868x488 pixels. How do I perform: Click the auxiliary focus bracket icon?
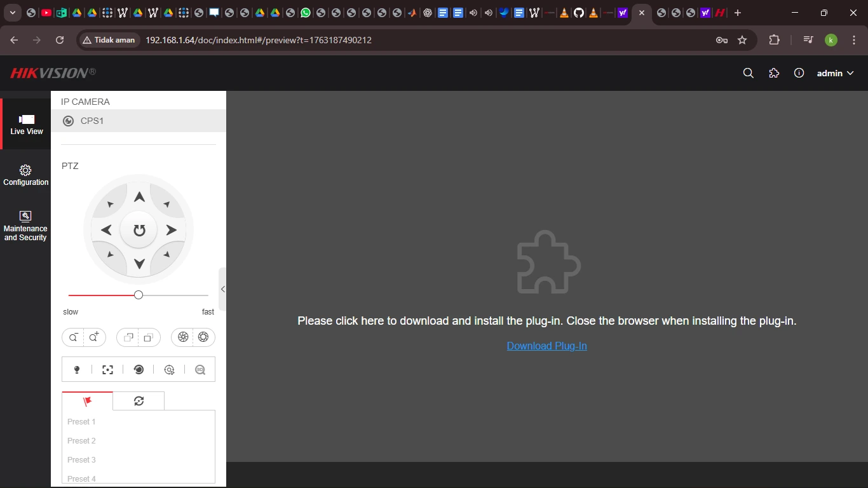click(x=108, y=370)
